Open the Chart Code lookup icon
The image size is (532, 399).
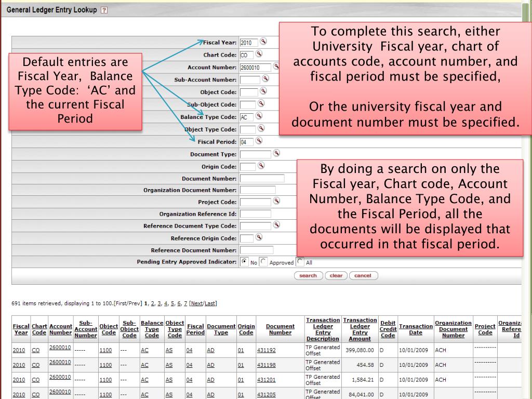coord(258,54)
